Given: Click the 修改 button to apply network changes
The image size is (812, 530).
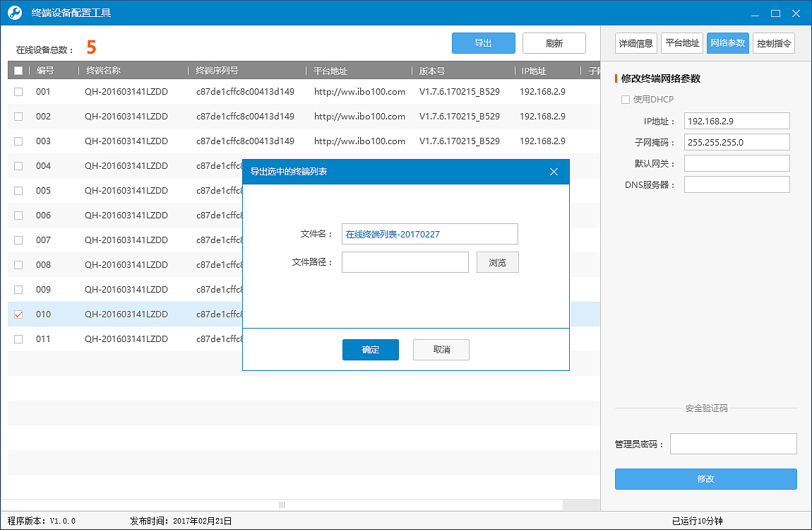Looking at the screenshot, I should 705,479.
